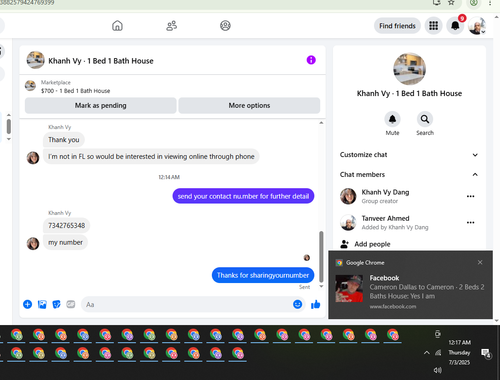Open the Facebook notification from Cameron Dallas
The height and width of the screenshot is (380, 500).
pyautogui.click(x=410, y=285)
